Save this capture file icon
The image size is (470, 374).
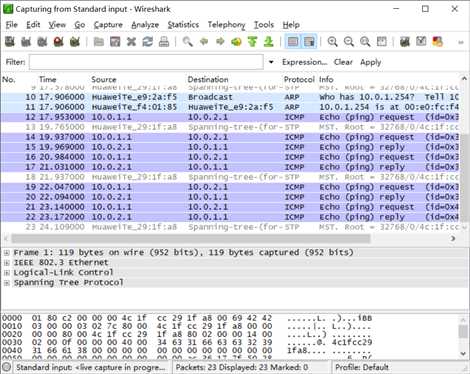coord(115,42)
